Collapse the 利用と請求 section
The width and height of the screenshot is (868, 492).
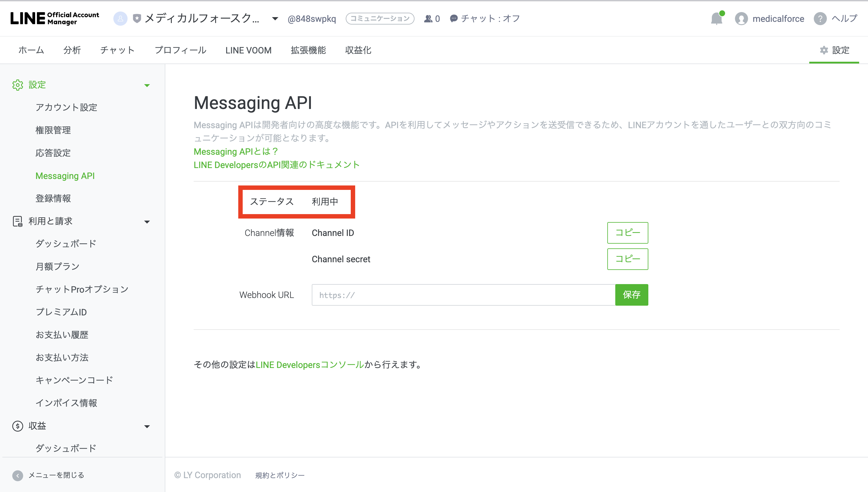tap(147, 222)
